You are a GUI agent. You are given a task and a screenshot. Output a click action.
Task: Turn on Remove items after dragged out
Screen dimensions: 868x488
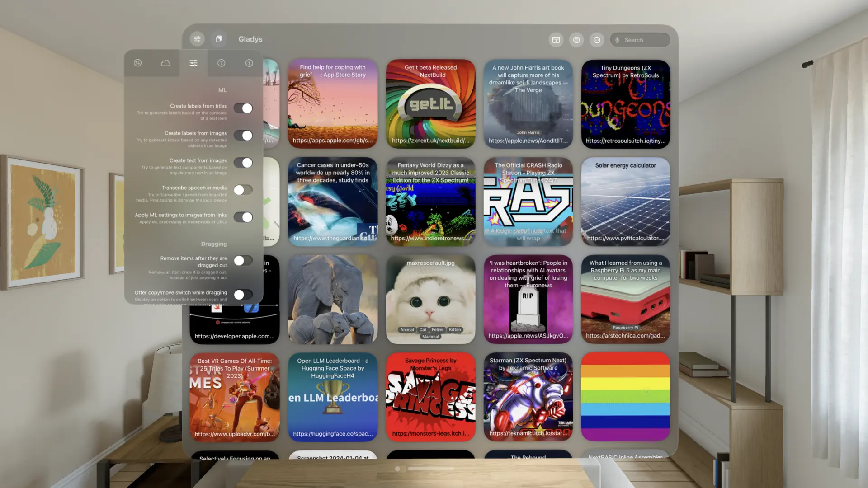(x=243, y=261)
